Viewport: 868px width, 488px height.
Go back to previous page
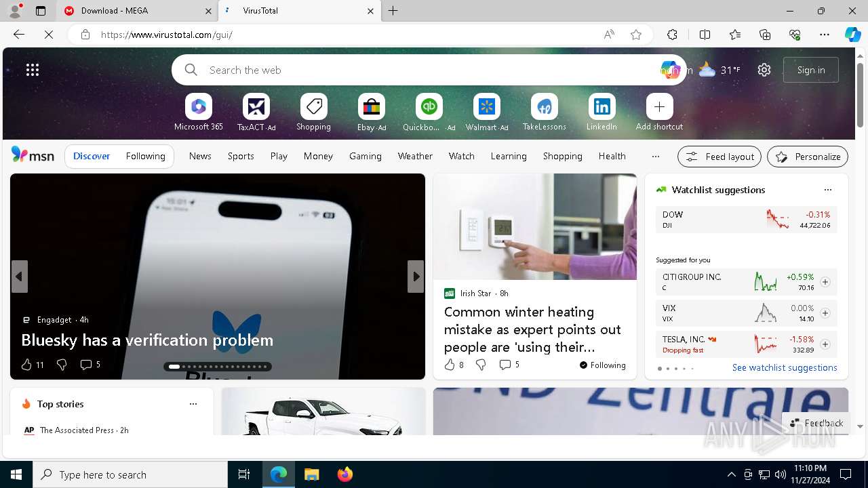coord(19,35)
